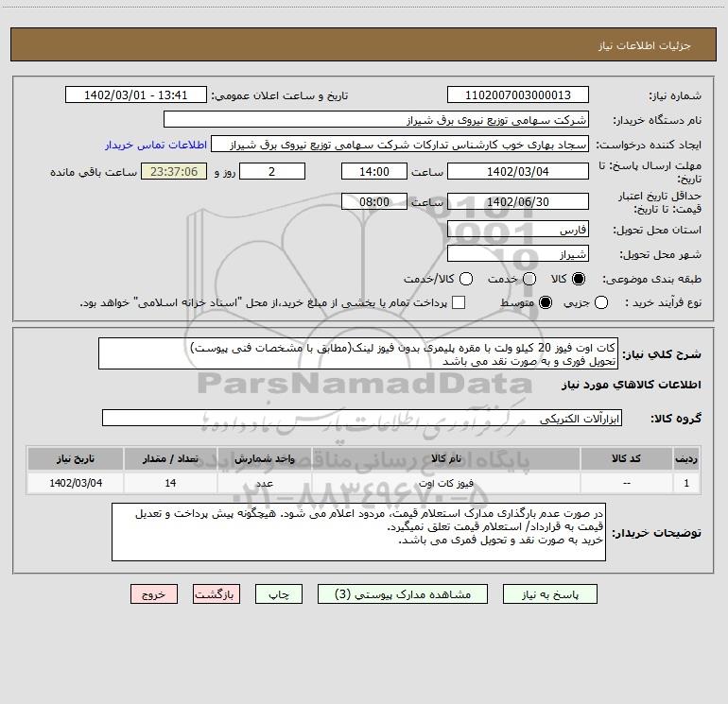Click the province field فارس
This screenshot has width=728, height=704.
tap(518, 230)
